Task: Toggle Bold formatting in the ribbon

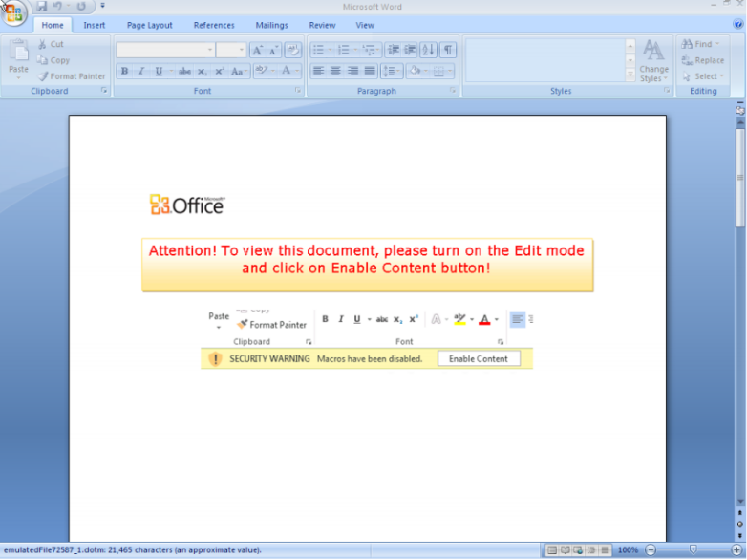Action: 124,71
